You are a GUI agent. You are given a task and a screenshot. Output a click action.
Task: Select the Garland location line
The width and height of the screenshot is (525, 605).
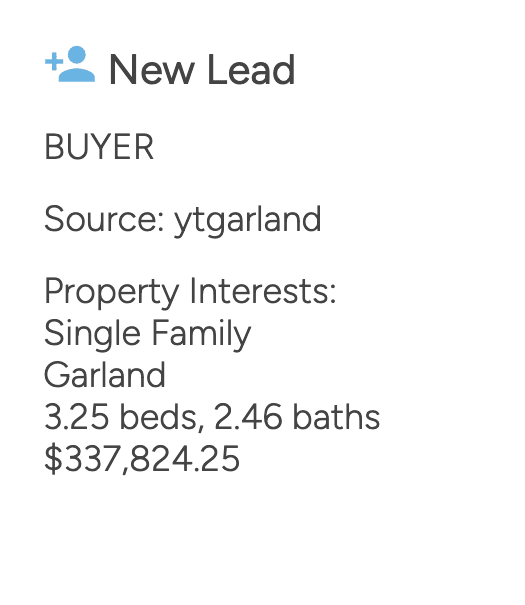(x=105, y=375)
